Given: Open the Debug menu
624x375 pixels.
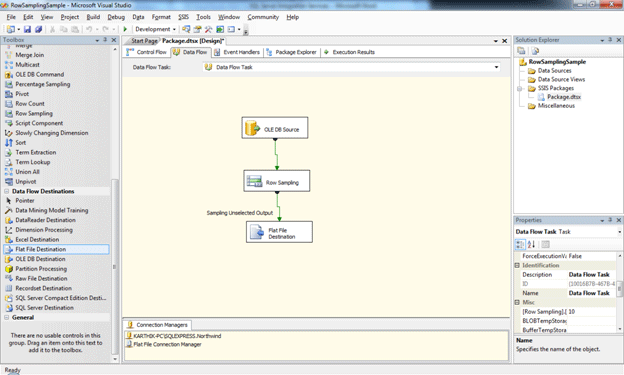Looking at the screenshot, I should tap(116, 17).
